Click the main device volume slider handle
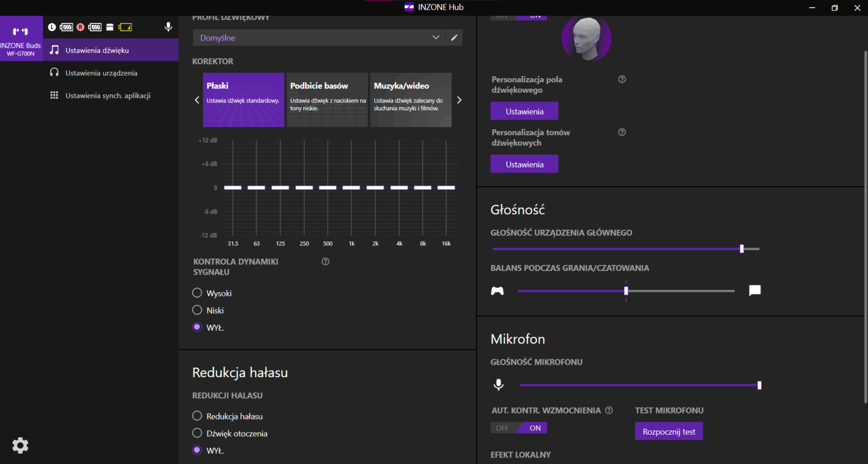The image size is (868, 464). pyautogui.click(x=742, y=249)
